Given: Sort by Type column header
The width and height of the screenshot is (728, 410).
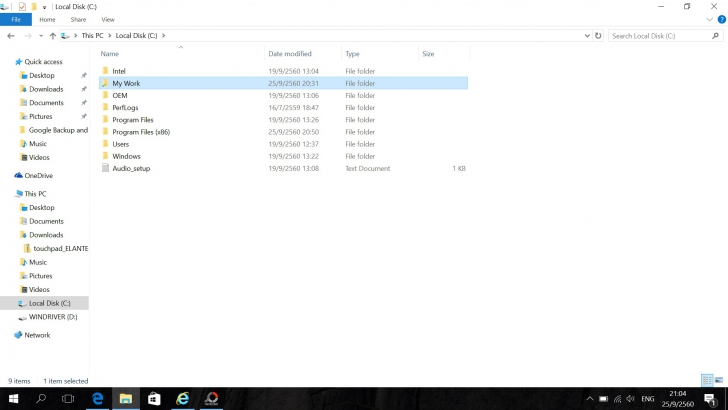Looking at the screenshot, I should tap(352, 54).
